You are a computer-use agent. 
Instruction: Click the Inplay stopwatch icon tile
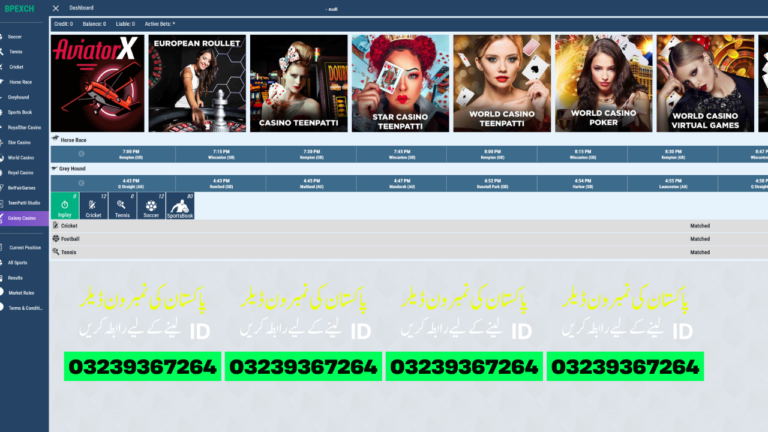click(64, 206)
